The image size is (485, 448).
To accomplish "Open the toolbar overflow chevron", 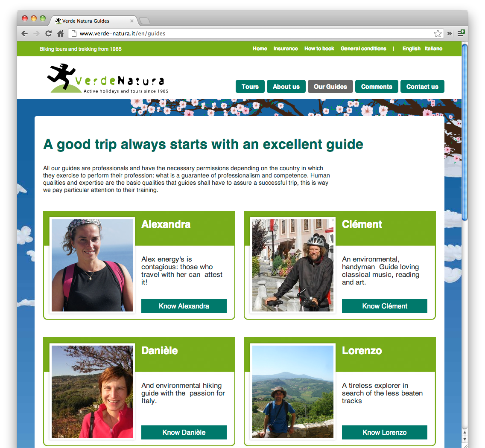I will [450, 33].
